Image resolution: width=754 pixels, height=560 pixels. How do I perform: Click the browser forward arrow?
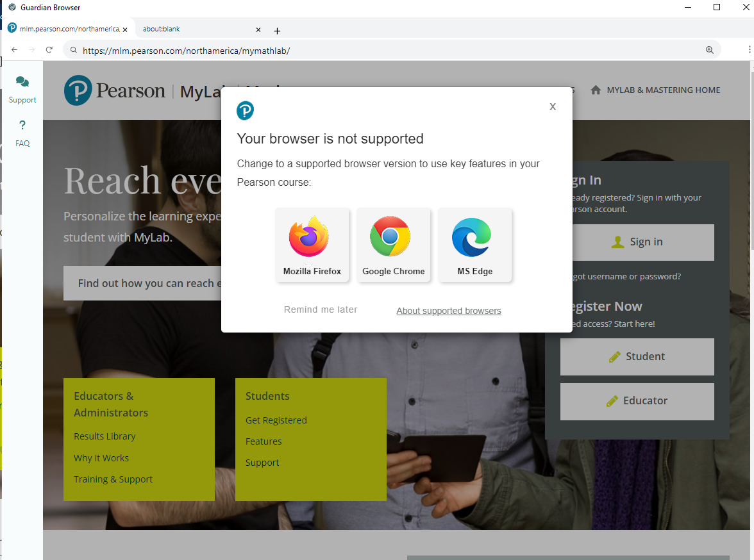32,50
